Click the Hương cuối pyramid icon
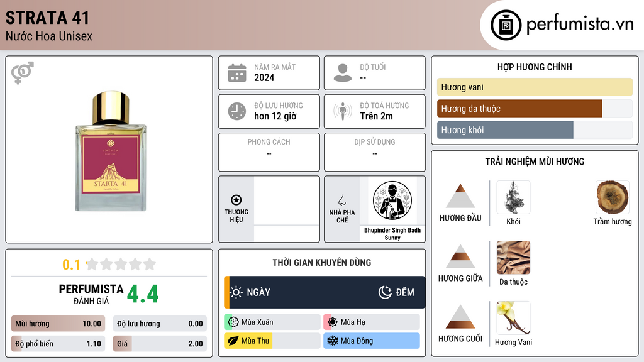This screenshot has width=644, height=362. pyautogui.click(x=460, y=317)
